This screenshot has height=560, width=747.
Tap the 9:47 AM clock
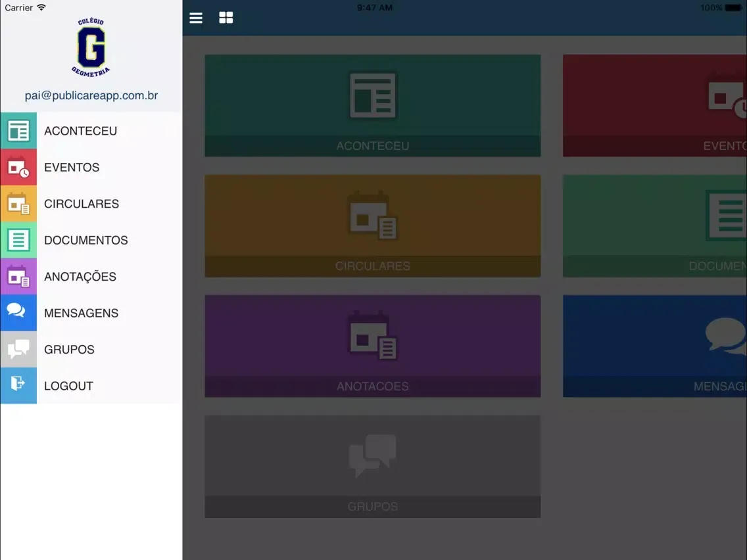pyautogui.click(x=375, y=8)
